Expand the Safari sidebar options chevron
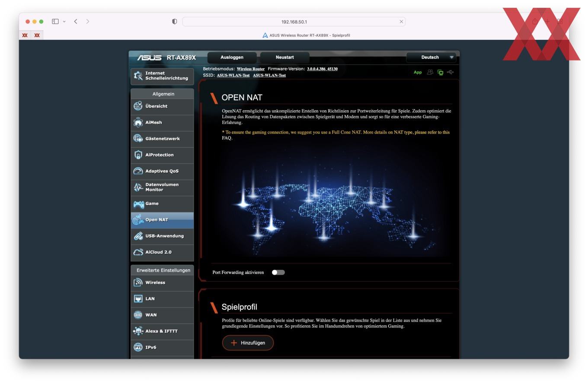This screenshot has width=588, height=384. [64, 22]
